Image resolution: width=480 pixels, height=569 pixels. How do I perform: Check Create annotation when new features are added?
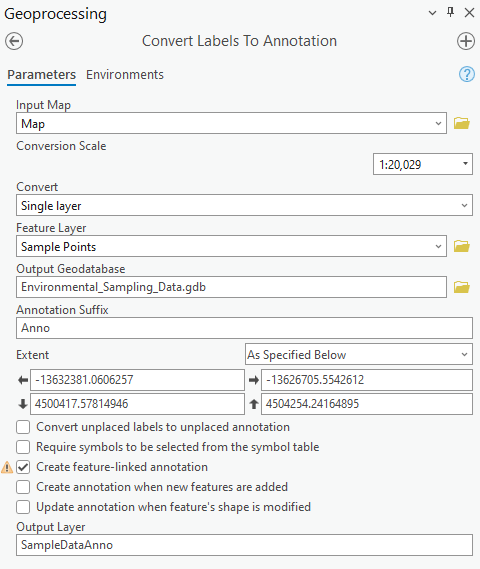pos(23,487)
